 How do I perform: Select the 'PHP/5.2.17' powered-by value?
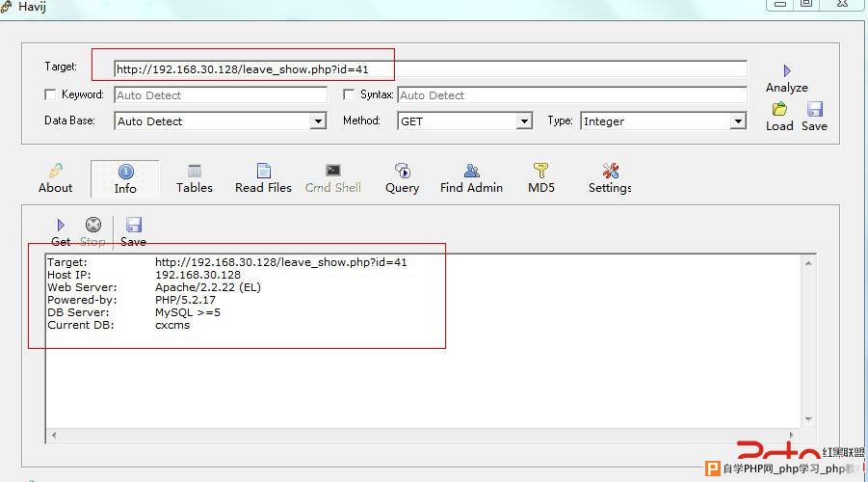[x=185, y=300]
